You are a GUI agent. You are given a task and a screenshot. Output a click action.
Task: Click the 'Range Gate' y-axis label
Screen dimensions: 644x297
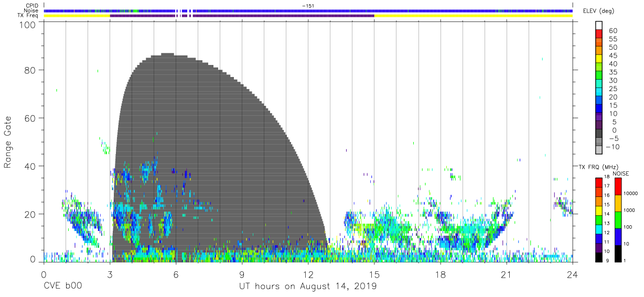(x=8, y=142)
